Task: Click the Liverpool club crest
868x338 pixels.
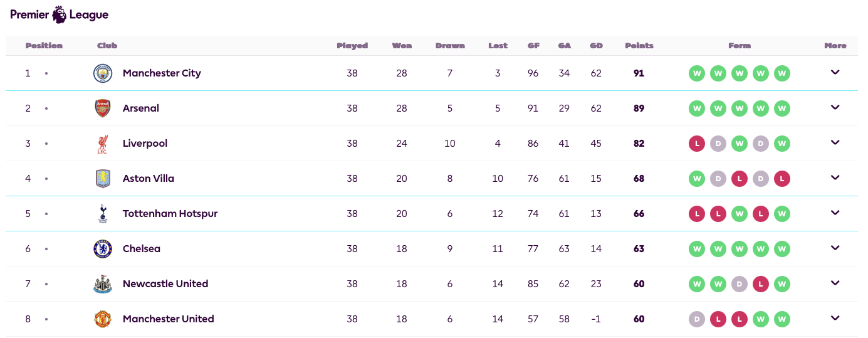Action: (102, 144)
